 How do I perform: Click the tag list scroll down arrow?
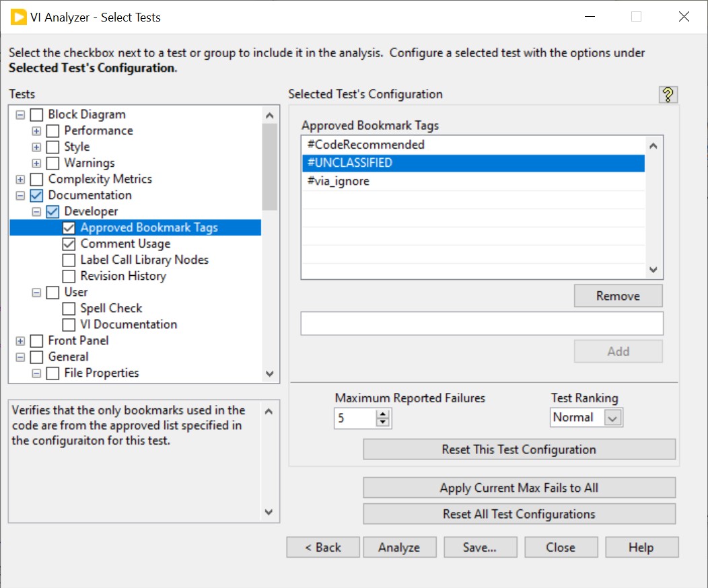pos(653,269)
